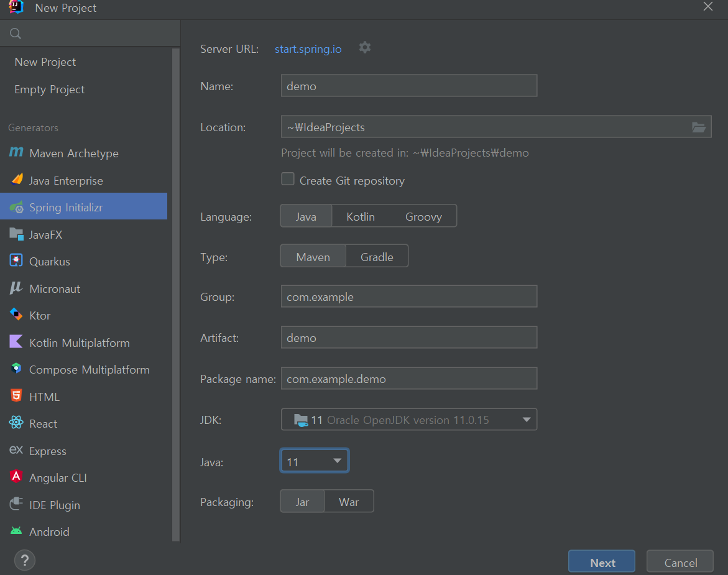Click the Spring Initializr leaf icon
The width and height of the screenshot is (728, 575).
(x=17, y=207)
